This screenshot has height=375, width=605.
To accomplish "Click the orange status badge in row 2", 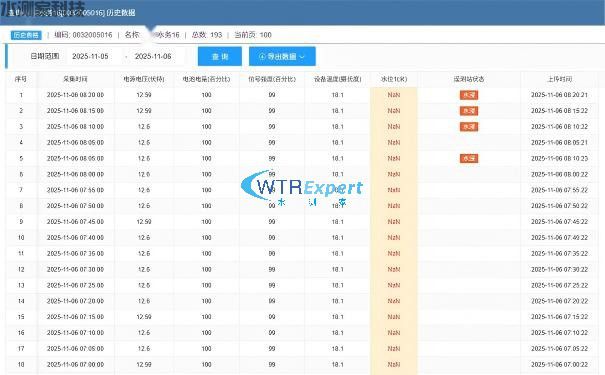I will [x=469, y=111].
